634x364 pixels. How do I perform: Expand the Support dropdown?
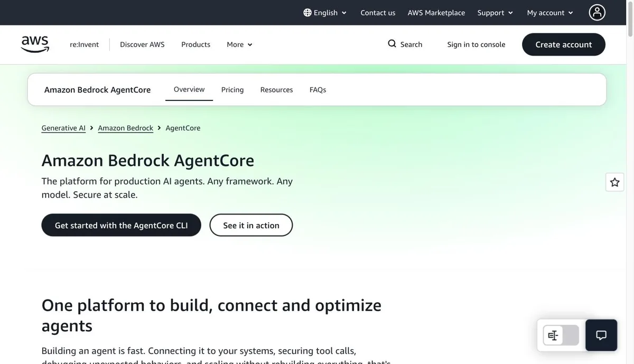tap(495, 13)
